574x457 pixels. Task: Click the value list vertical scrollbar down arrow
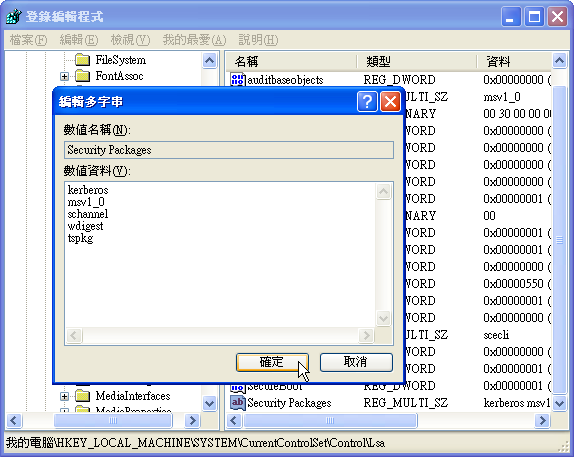click(x=559, y=404)
